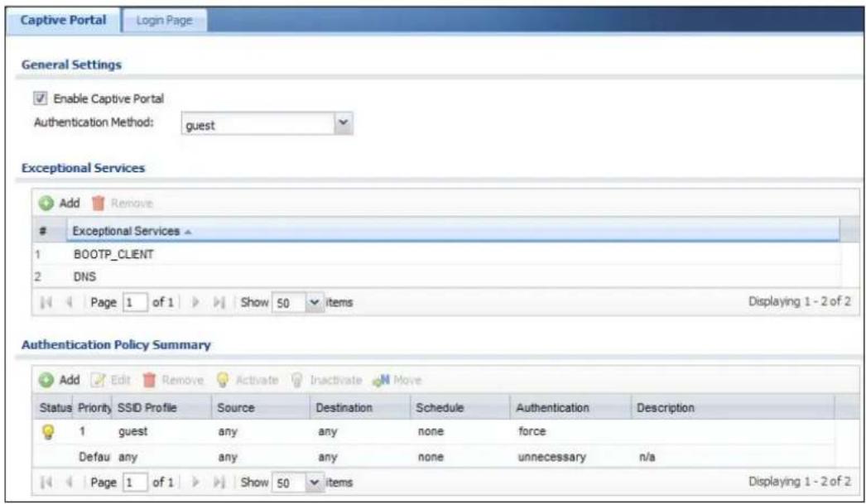866x504 pixels.
Task: Click the Exceptional Services page number field
Action: point(135,303)
